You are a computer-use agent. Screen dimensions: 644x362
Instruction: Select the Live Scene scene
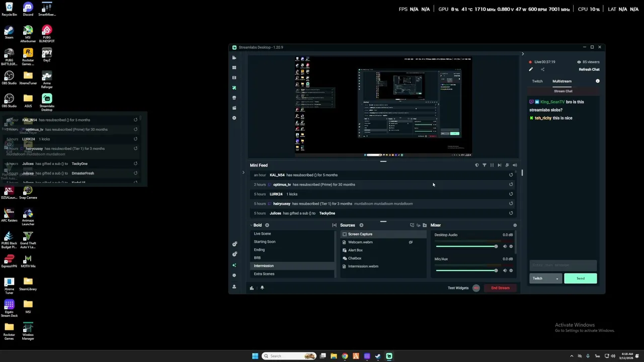coord(292,234)
